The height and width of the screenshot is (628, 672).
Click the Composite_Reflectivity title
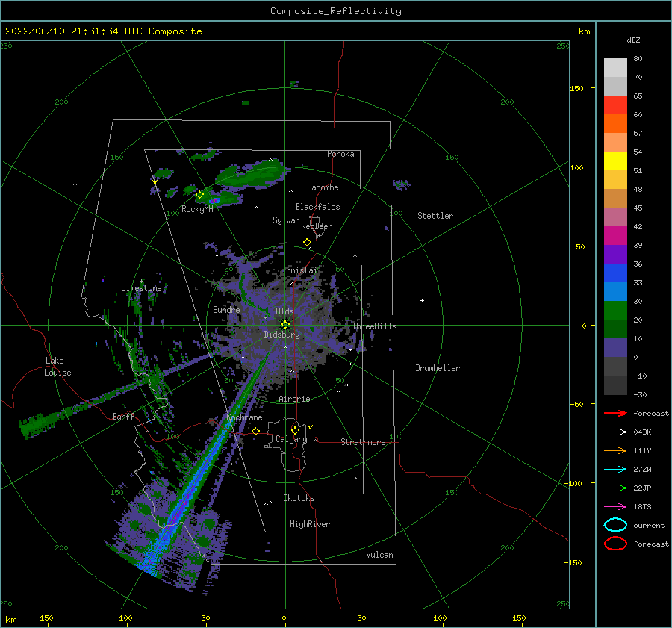(x=336, y=11)
